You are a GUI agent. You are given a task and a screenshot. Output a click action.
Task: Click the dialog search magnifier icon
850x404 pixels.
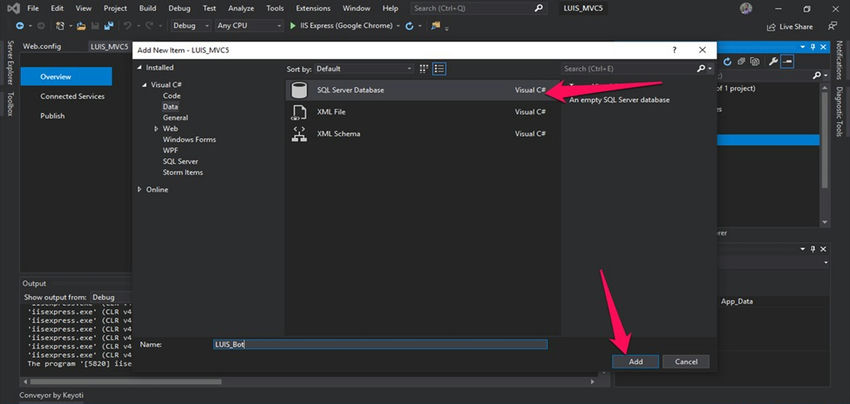pos(701,68)
